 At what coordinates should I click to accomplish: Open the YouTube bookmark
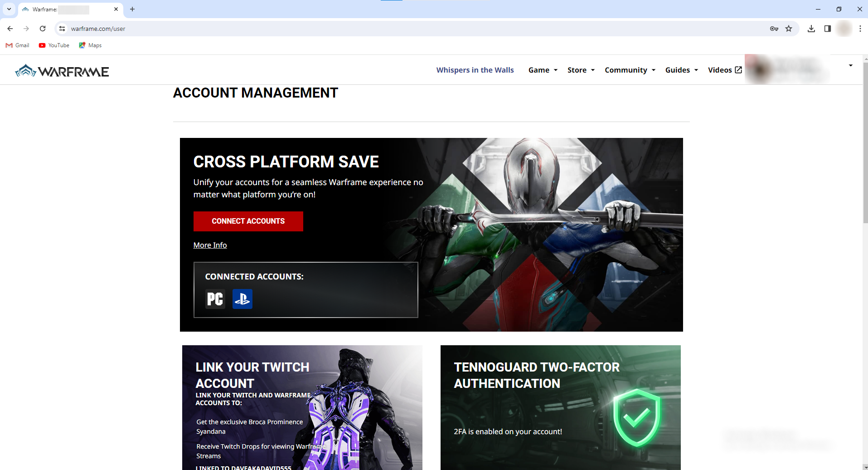point(54,45)
